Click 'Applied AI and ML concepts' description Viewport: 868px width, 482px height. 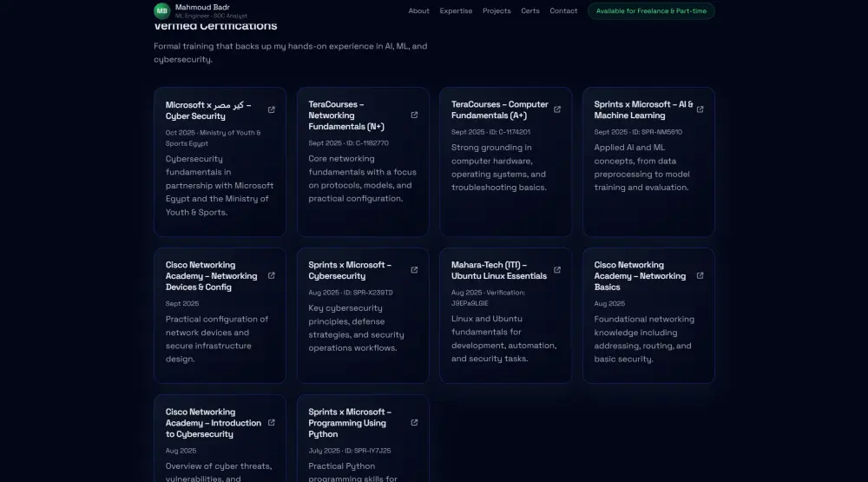point(641,168)
